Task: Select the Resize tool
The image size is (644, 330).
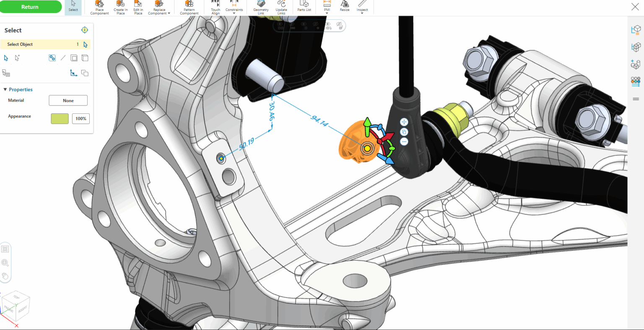Action: click(344, 7)
